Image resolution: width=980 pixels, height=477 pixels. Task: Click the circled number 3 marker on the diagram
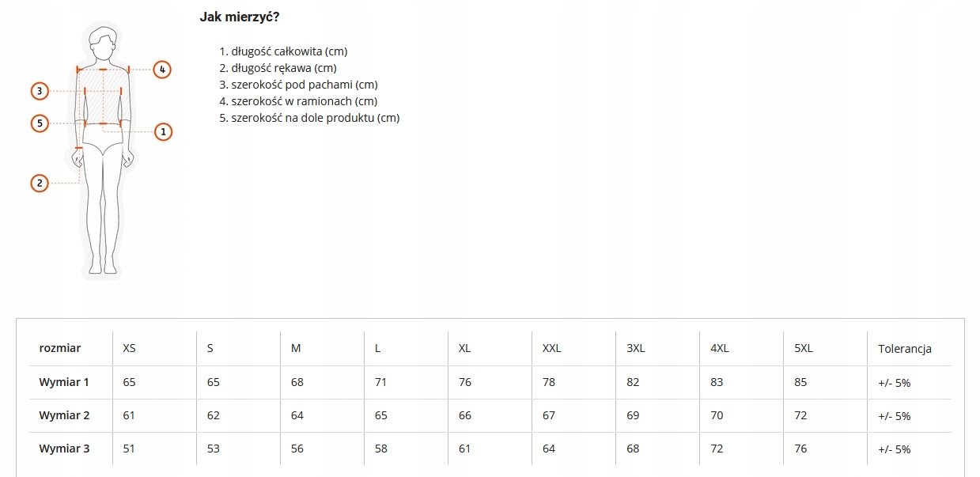click(x=40, y=91)
